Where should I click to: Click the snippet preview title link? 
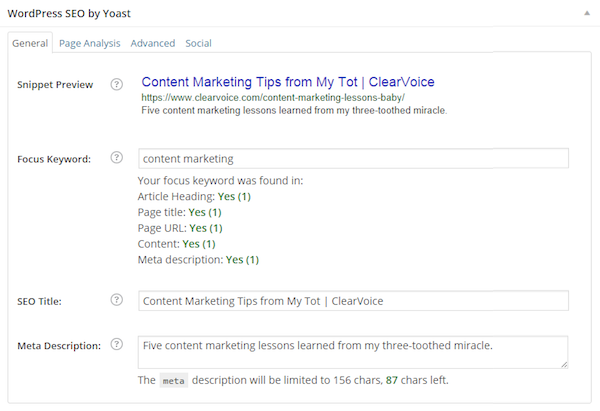288,82
